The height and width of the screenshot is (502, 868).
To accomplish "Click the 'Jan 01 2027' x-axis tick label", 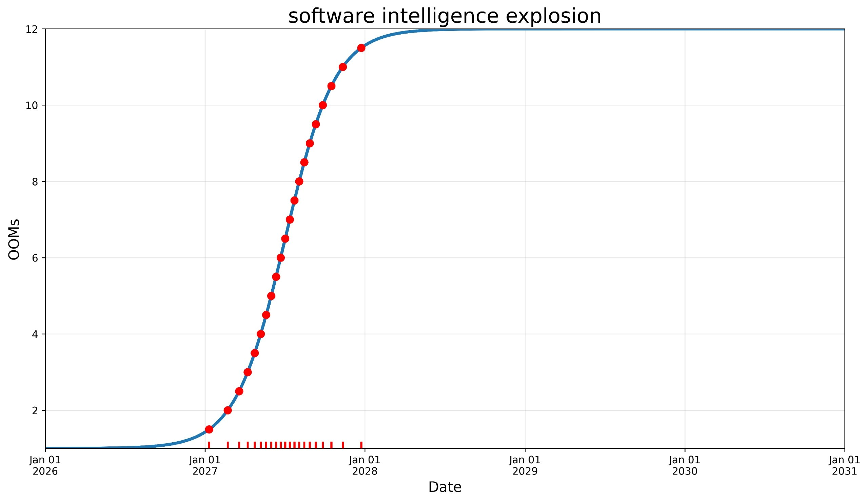I will coord(205,465).
